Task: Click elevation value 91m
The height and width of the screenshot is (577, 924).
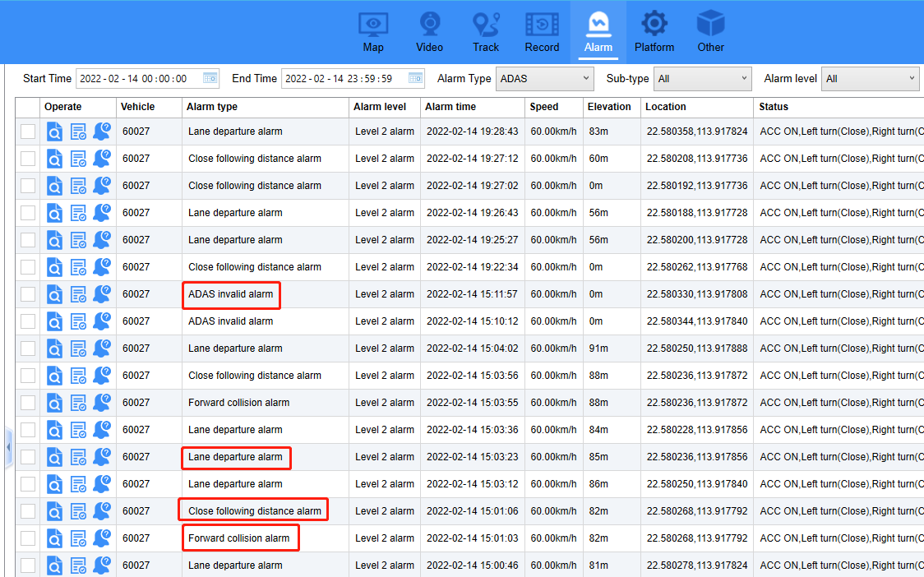Action: pos(598,349)
